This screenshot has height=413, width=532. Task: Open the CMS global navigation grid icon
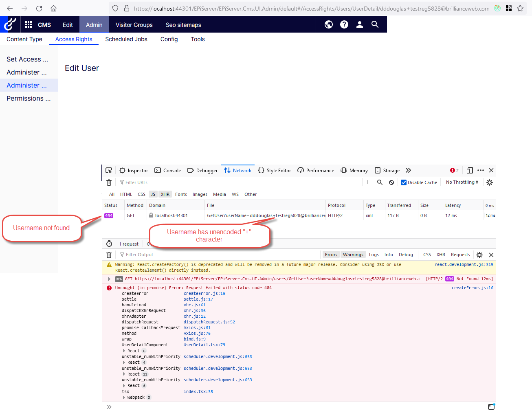pyautogui.click(x=29, y=25)
